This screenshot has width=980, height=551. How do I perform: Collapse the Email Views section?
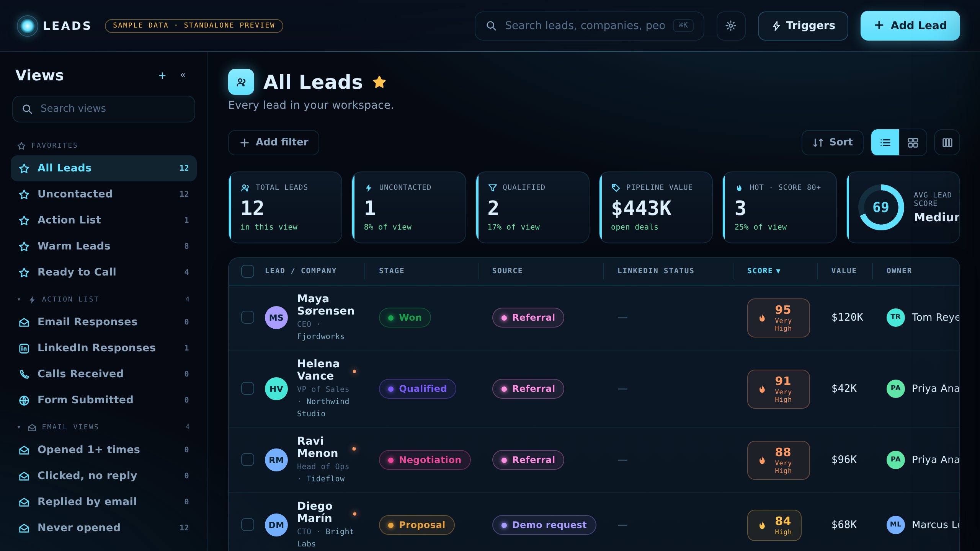(19, 427)
